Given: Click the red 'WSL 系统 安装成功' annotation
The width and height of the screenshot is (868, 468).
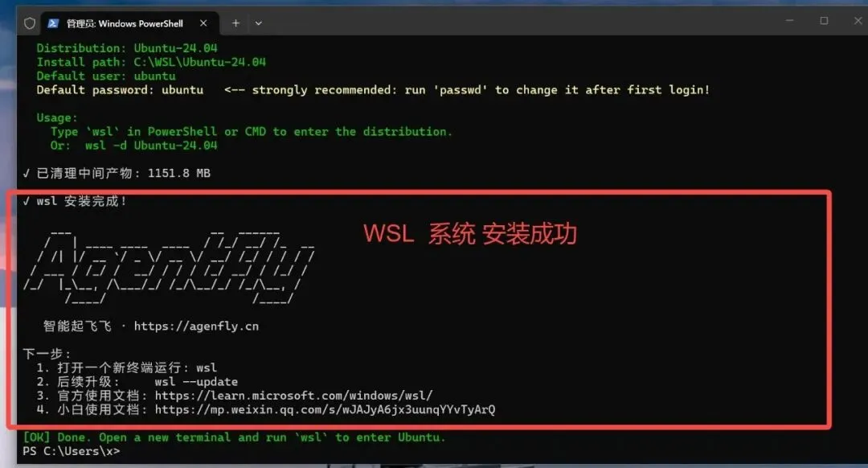Looking at the screenshot, I should pos(470,234).
